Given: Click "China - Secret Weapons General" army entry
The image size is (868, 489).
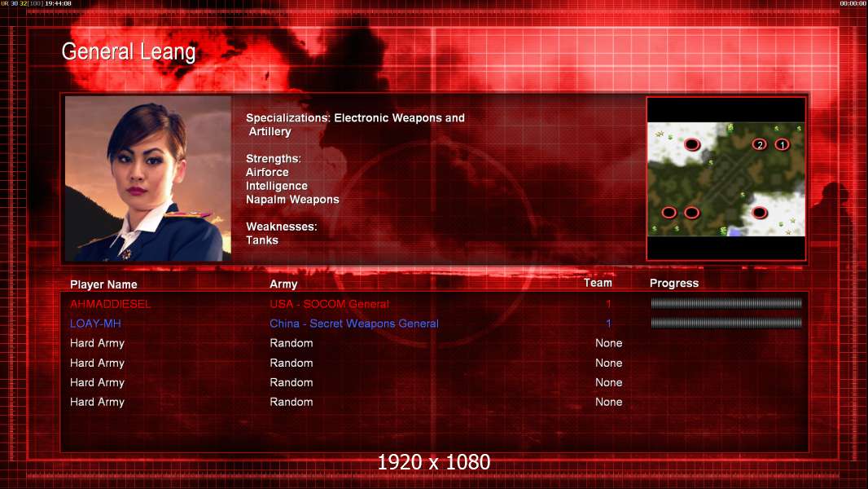Looking at the screenshot, I should click(354, 324).
